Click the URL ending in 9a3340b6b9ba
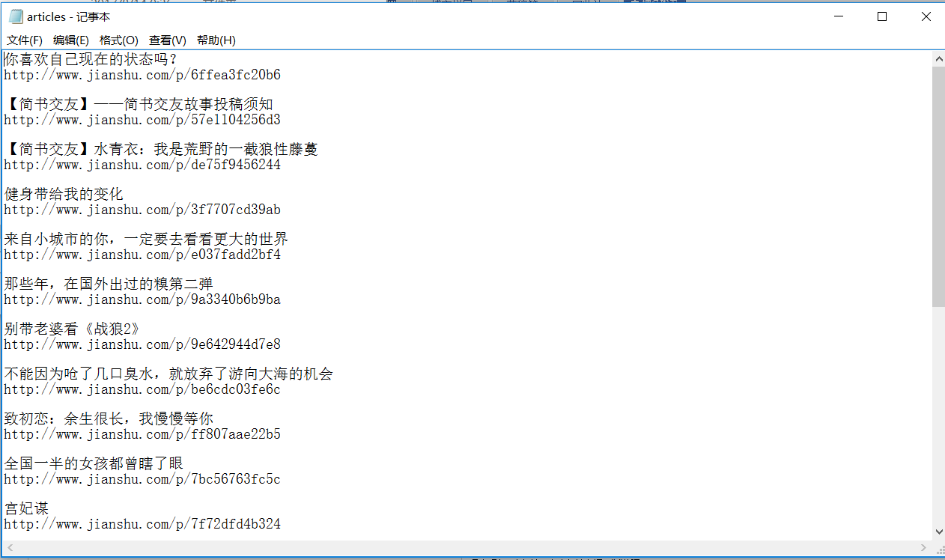The image size is (945, 560). pos(142,299)
